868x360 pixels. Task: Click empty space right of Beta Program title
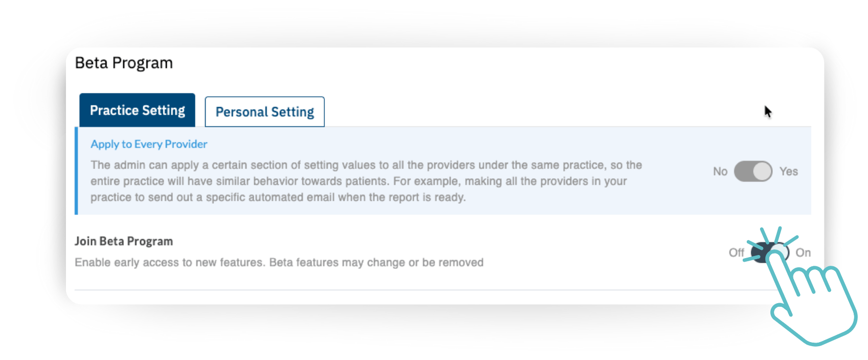click(460, 63)
